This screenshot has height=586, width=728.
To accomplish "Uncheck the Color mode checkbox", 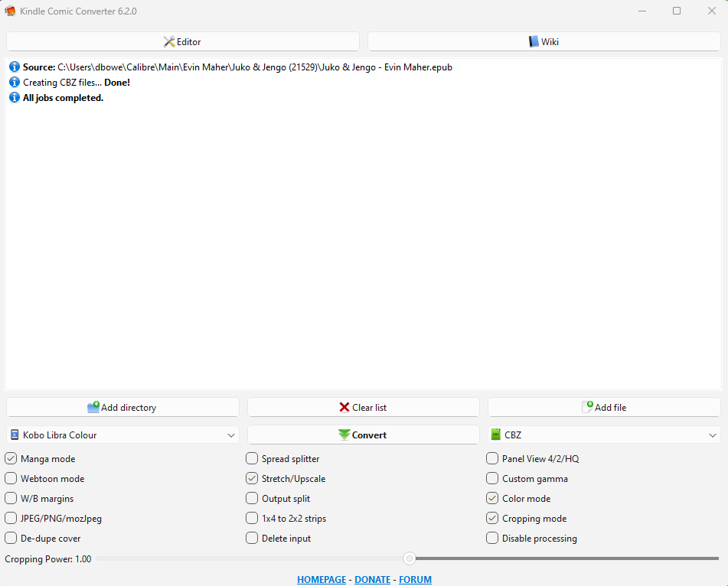I will pyautogui.click(x=492, y=498).
